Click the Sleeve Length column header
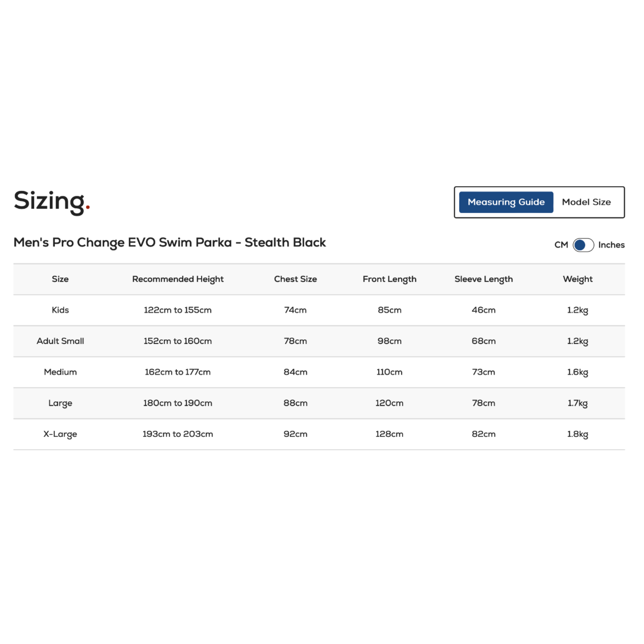This screenshot has height=644, width=644. [483, 279]
